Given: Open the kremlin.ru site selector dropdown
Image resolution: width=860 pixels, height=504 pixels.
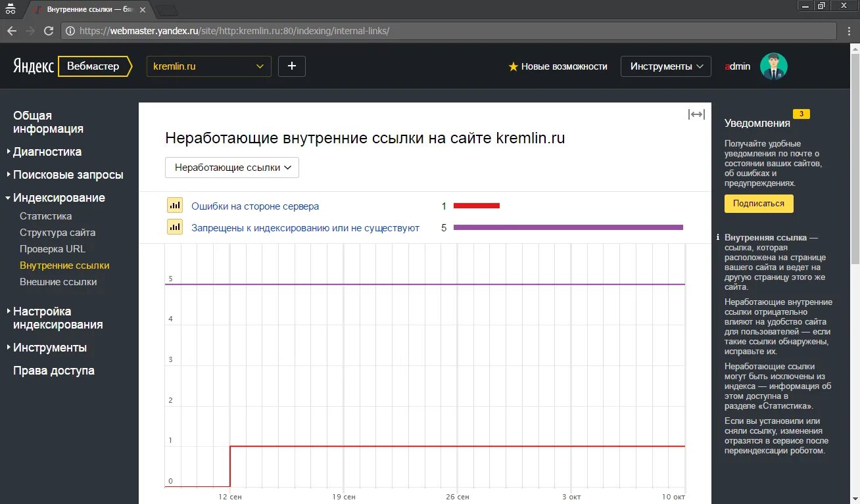Looking at the screenshot, I should coord(209,66).
